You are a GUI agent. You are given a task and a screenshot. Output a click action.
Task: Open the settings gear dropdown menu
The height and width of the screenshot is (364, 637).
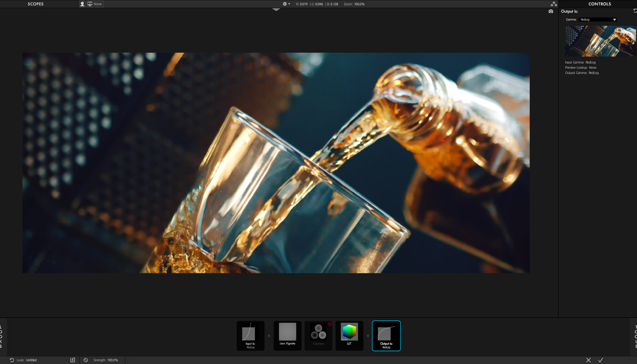point(286,4)
